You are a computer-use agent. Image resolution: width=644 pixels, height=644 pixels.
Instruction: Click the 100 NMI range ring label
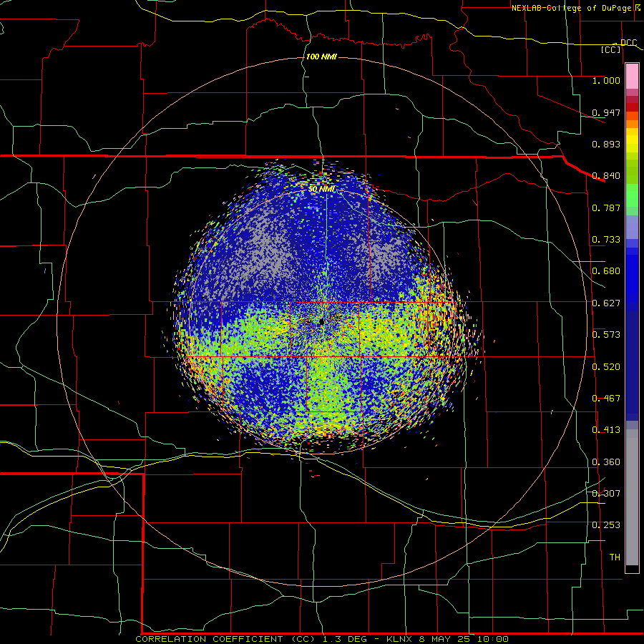click(x=321, y=57)
